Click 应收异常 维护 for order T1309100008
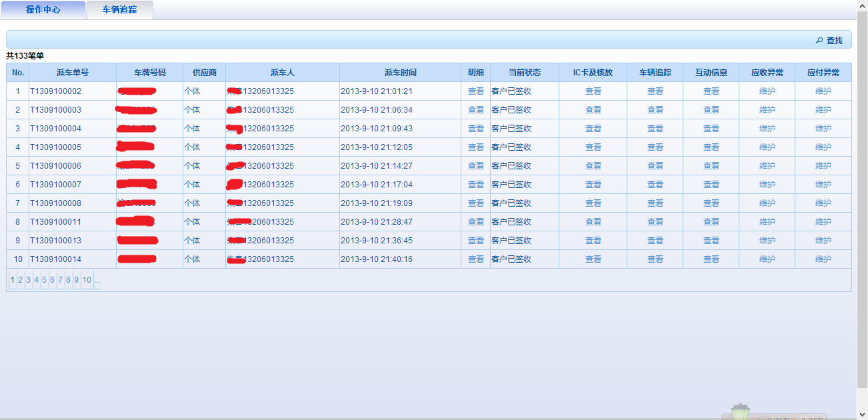The height and width of the screenshot is (420, 868). click(x=767, y=203)
